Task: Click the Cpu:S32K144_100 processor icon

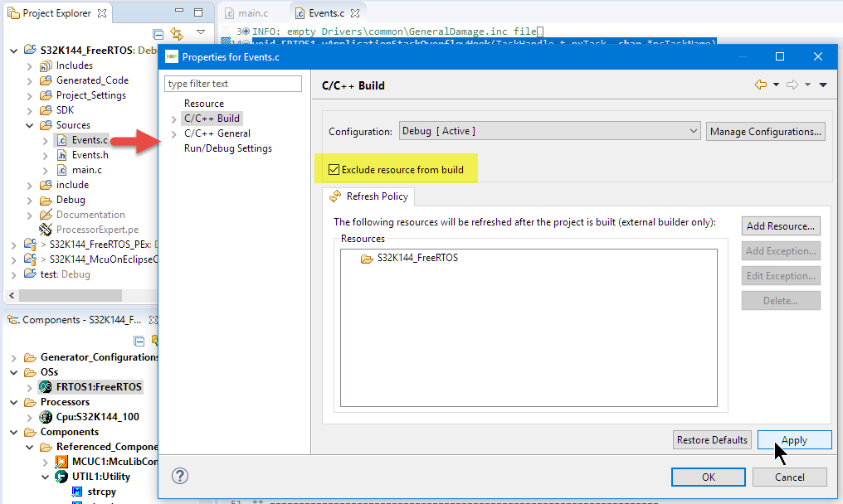Action: [x=46, y=417]
